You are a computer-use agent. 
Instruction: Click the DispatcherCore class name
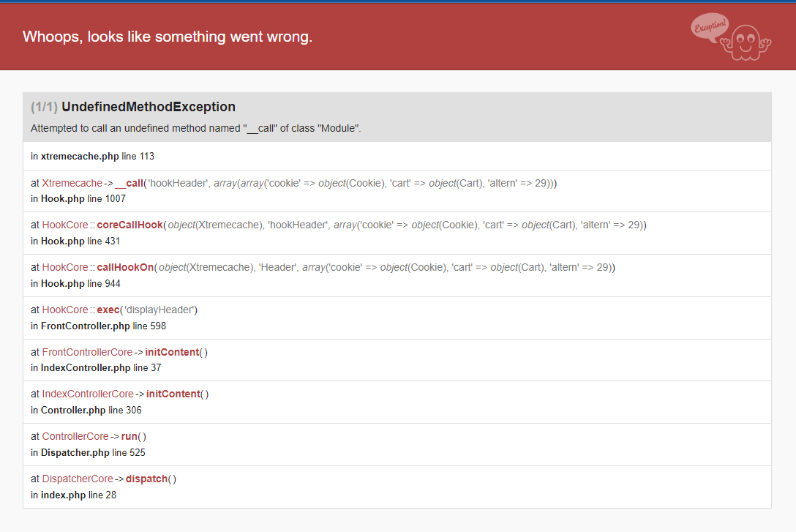pyautogui.click(x=78, y=479)
